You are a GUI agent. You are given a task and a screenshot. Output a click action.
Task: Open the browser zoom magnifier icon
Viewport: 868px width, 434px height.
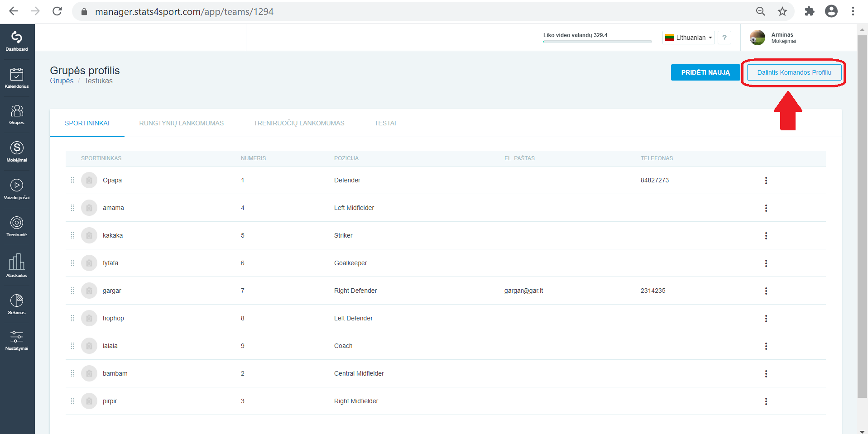coord(761,11)
